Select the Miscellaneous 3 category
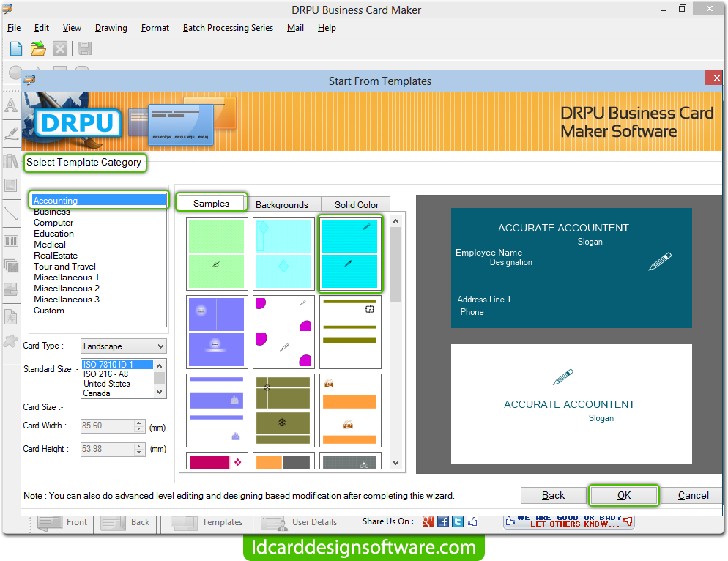 click(x=99, y=300)
